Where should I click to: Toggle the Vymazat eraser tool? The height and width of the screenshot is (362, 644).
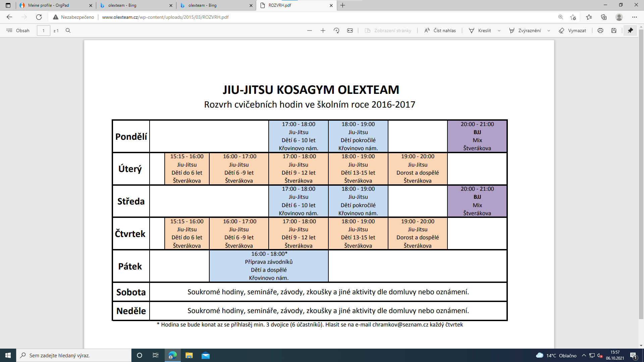click(x=572, y=31)
